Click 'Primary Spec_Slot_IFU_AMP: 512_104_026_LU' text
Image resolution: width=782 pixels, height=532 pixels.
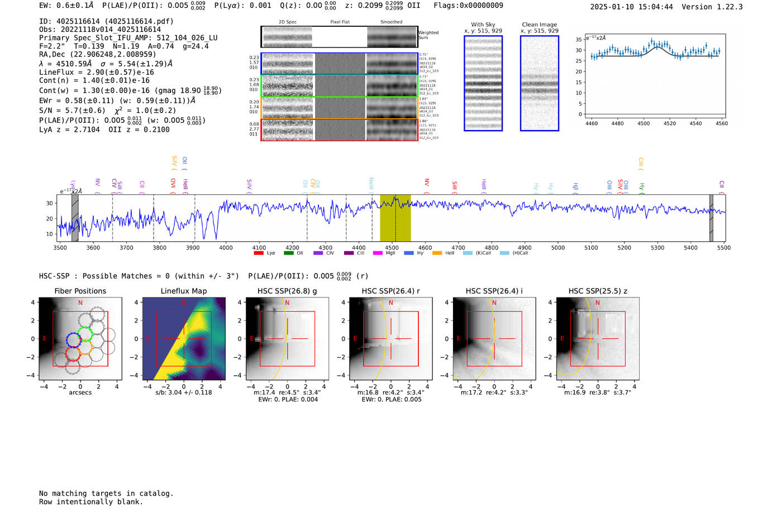128,38
